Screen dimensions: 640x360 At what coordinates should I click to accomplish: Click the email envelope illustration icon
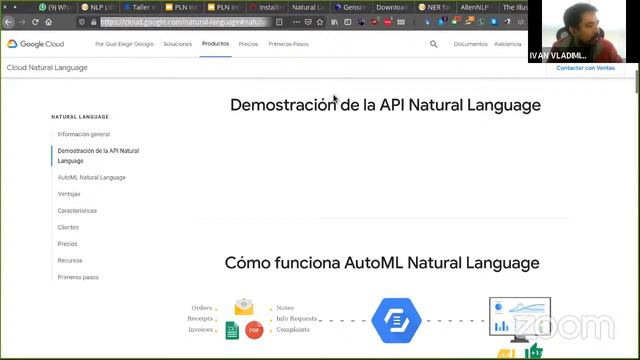pyautogui.click(x=244, y=307)
